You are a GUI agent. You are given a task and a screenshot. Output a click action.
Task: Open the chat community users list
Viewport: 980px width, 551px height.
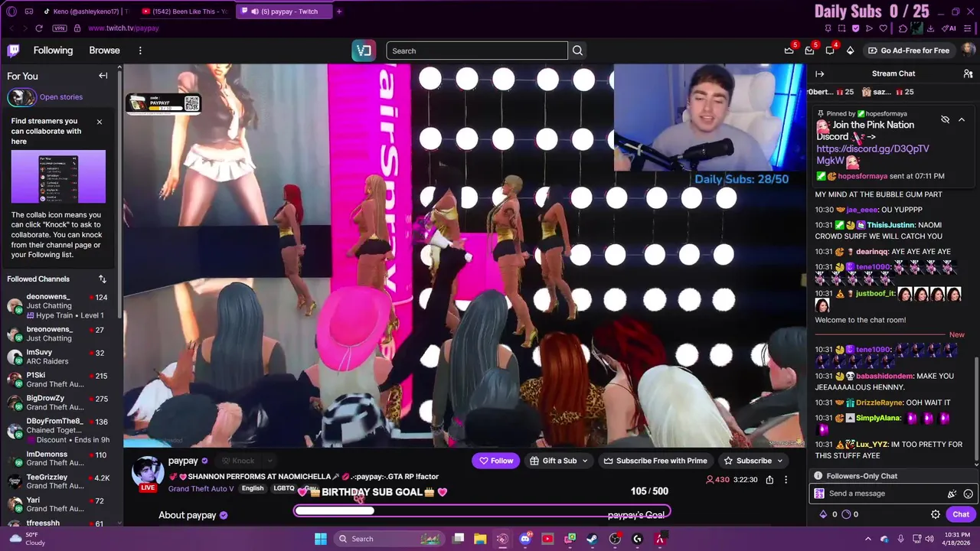click(968, 73)
